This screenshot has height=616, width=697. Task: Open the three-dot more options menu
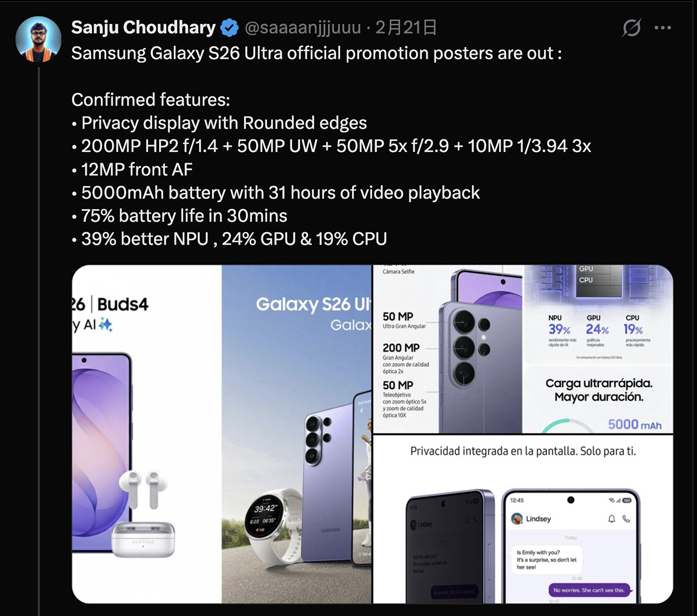663,28
